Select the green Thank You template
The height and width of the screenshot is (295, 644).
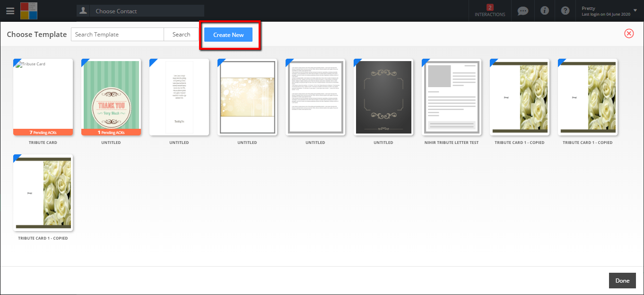click(111, 97)
